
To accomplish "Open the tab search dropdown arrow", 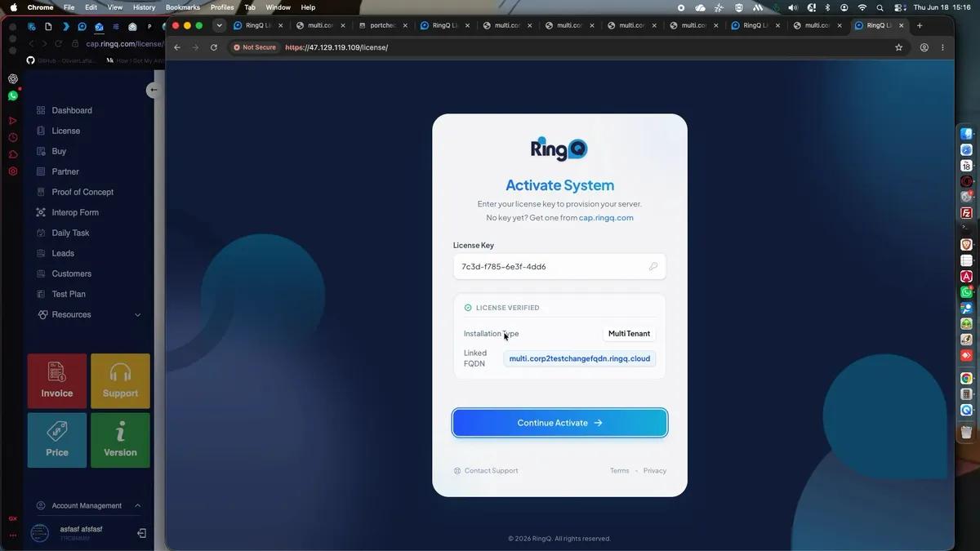I will [219, 25].
